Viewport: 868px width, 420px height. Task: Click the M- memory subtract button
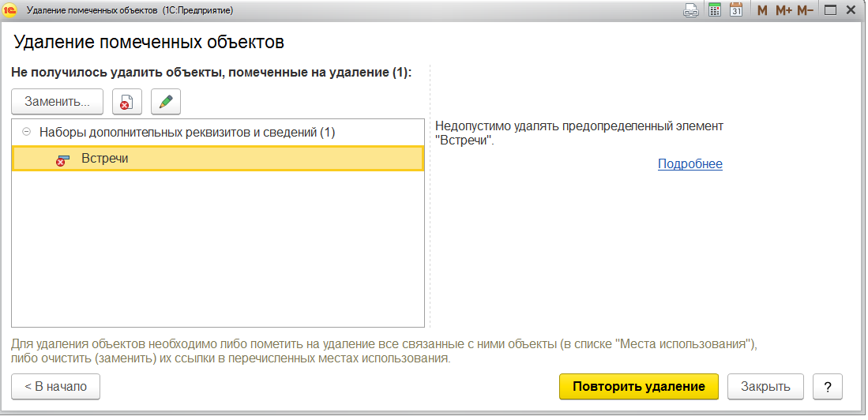tap(805, 10)
